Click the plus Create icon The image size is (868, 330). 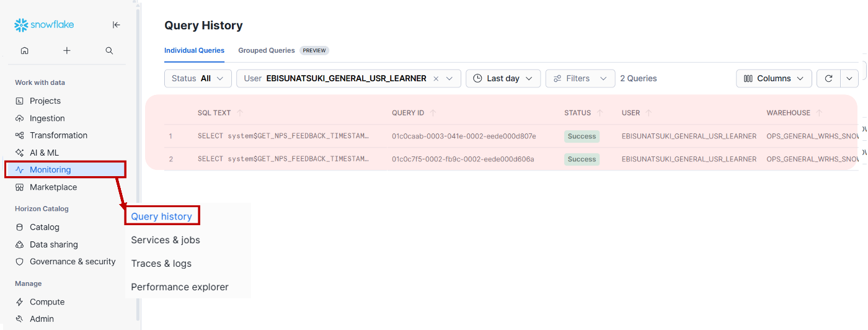click(x=67, y=51)
